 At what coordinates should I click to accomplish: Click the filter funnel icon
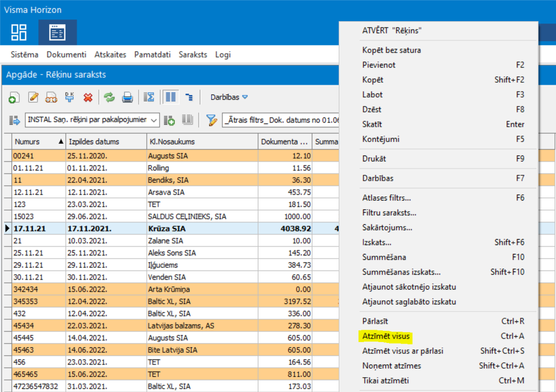click(211, 120)
